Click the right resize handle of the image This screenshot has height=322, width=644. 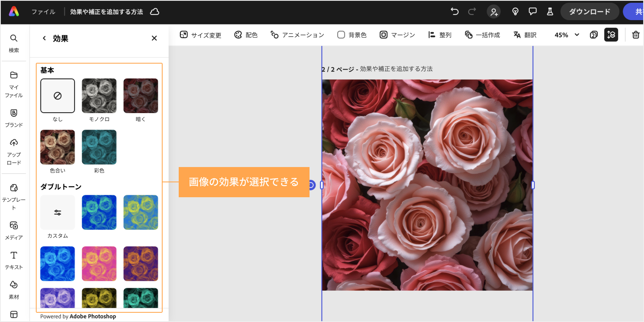pos(533,185)
